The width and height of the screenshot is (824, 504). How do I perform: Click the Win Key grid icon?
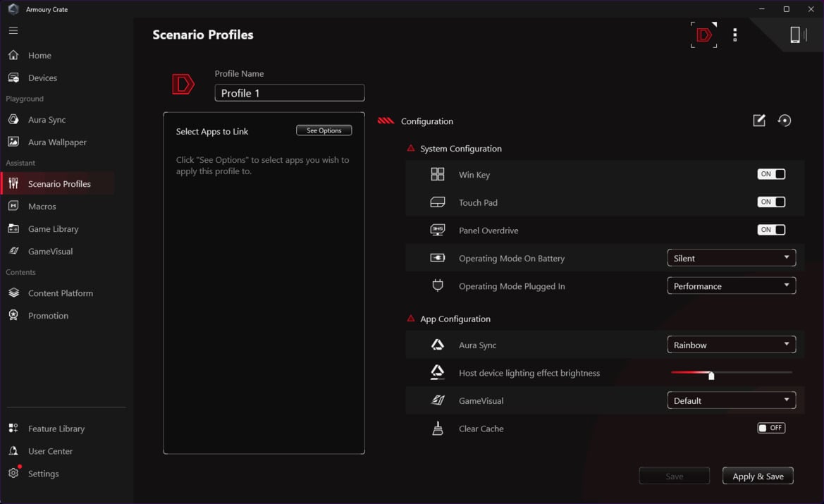click(437, 174)
